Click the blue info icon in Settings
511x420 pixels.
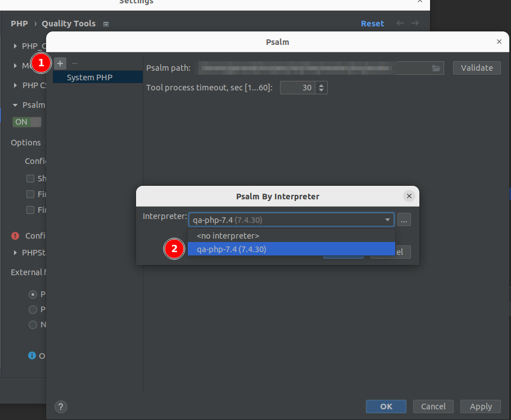(32, 355)
